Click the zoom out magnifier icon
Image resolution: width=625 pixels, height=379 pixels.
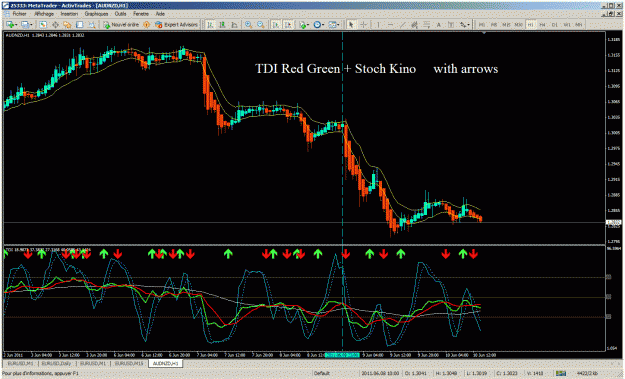pos(261,25)
